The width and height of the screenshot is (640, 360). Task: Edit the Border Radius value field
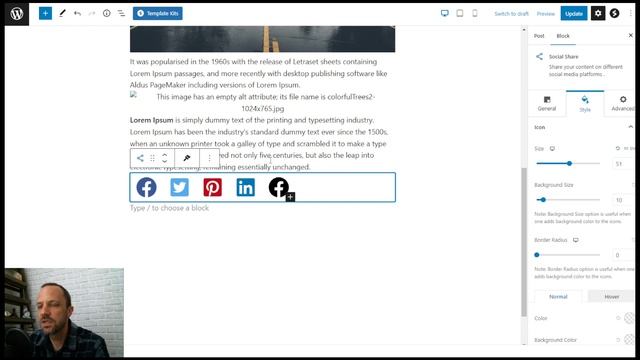[622, 255]
